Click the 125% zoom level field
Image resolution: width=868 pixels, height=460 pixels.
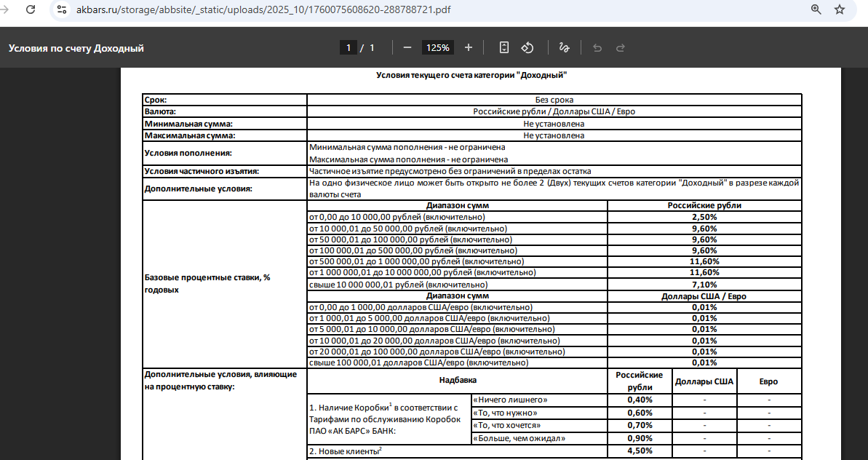click(437, 47)
